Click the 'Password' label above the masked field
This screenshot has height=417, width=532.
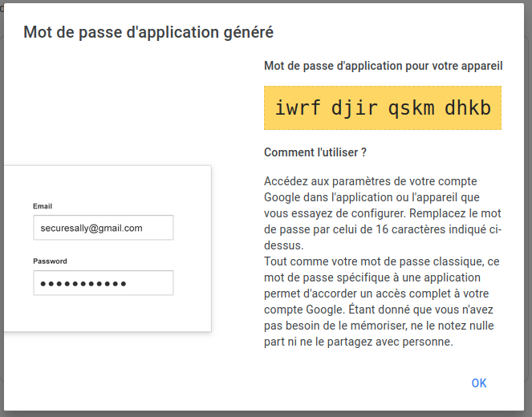(50, 261)
